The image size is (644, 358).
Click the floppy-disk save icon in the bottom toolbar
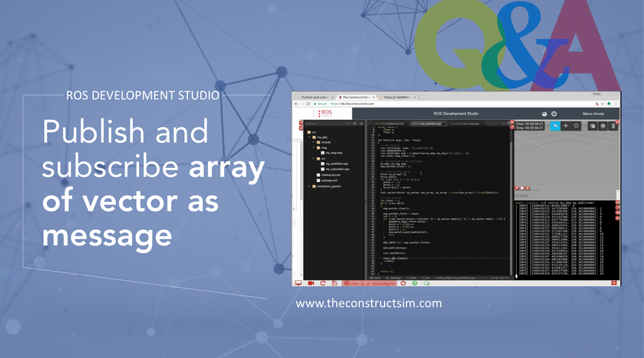point(334,283)
